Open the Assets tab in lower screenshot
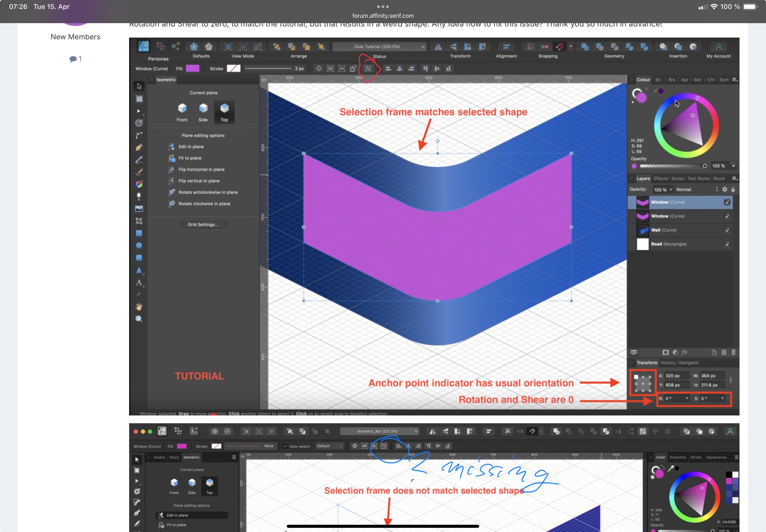766x532 pixels. click(x=159, y=457)
